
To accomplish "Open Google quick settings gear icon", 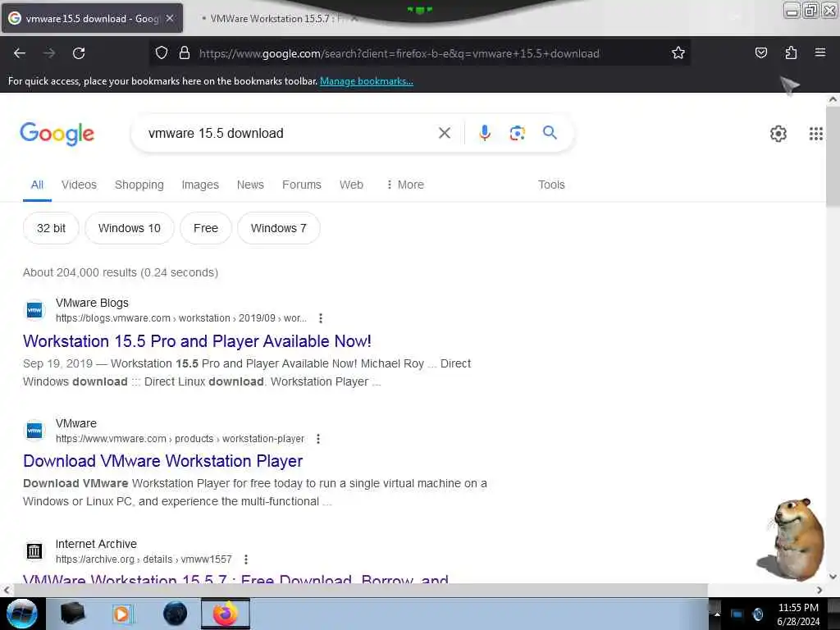I will pyautogui.click(x=778, y=134).
